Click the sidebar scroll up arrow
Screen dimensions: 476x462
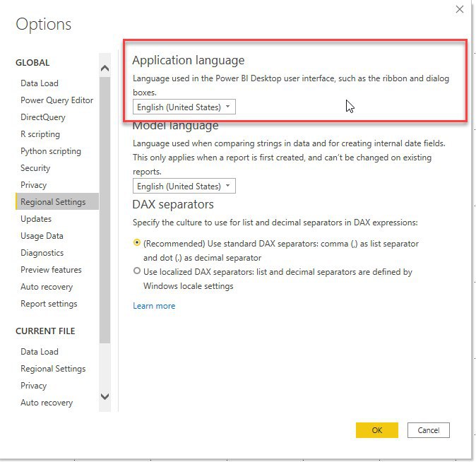point(105,69)
